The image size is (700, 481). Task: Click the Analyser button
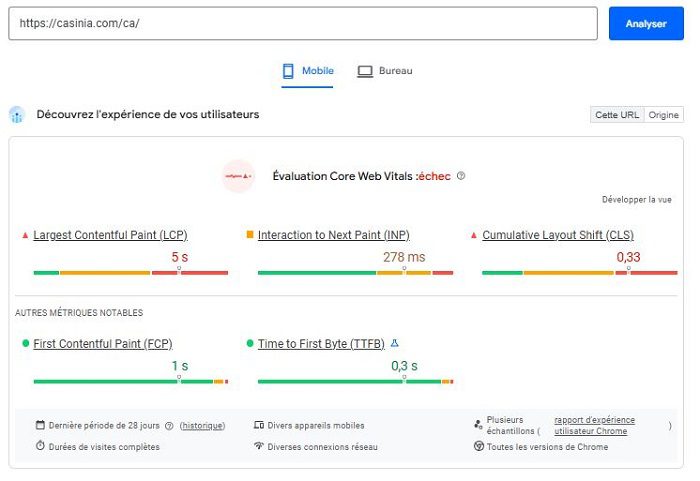point(646,24)
